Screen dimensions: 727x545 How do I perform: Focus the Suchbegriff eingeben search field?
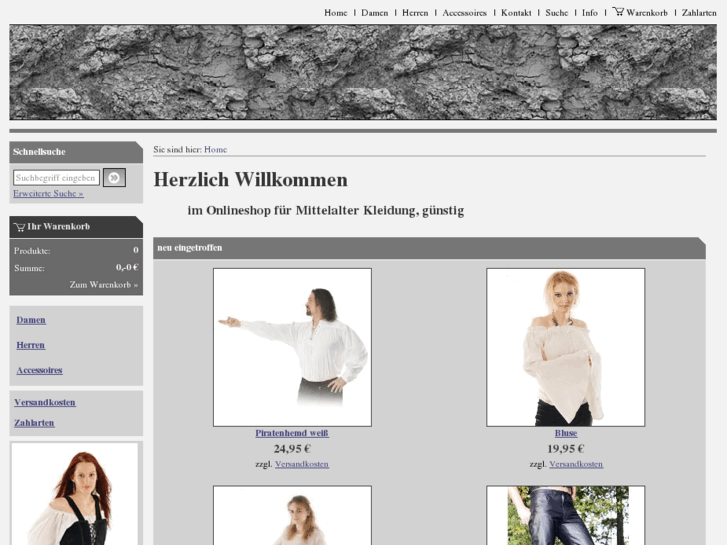pos(57,178)
